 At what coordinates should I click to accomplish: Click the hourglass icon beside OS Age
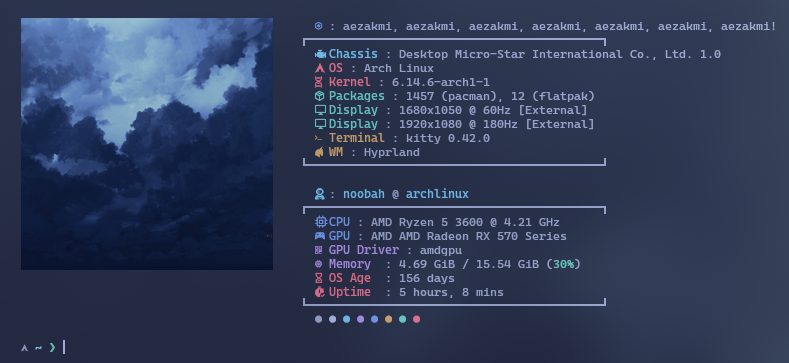pyautogui.click(x=319, y=278)
